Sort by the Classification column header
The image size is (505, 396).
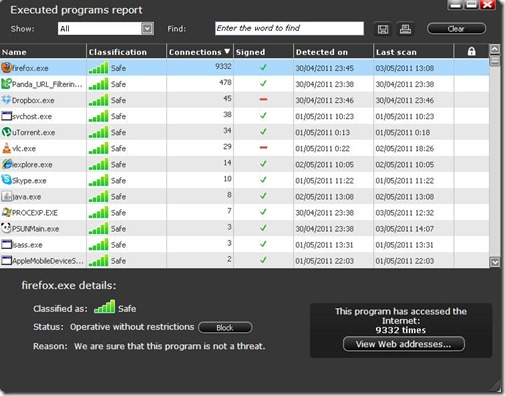tap(117, 52)
